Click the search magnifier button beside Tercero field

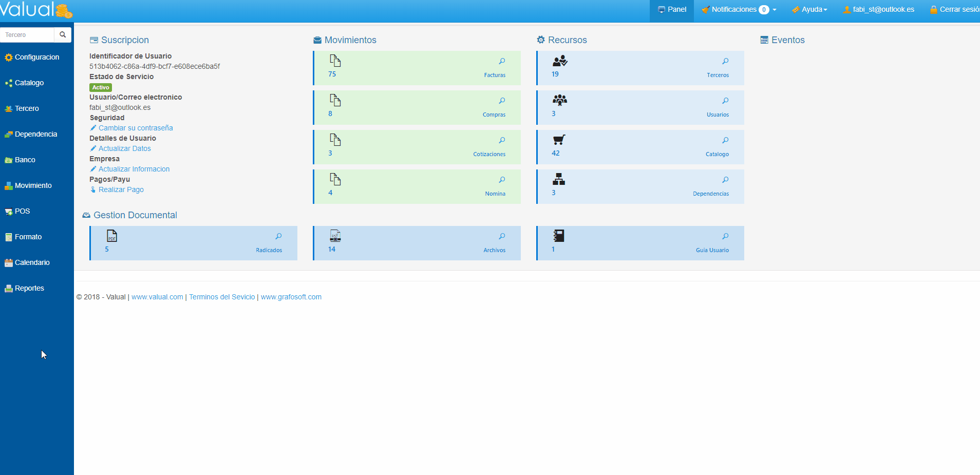click(63, 35)
